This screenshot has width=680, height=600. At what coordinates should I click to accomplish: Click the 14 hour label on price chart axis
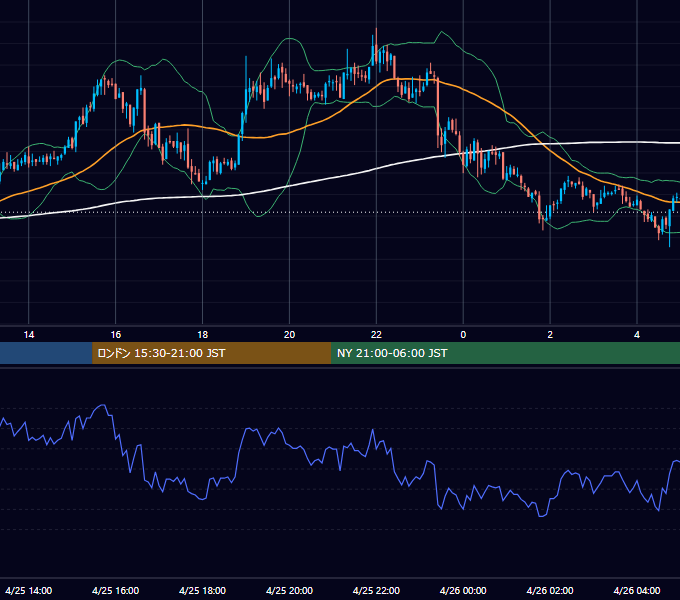(x=29, y=335)
